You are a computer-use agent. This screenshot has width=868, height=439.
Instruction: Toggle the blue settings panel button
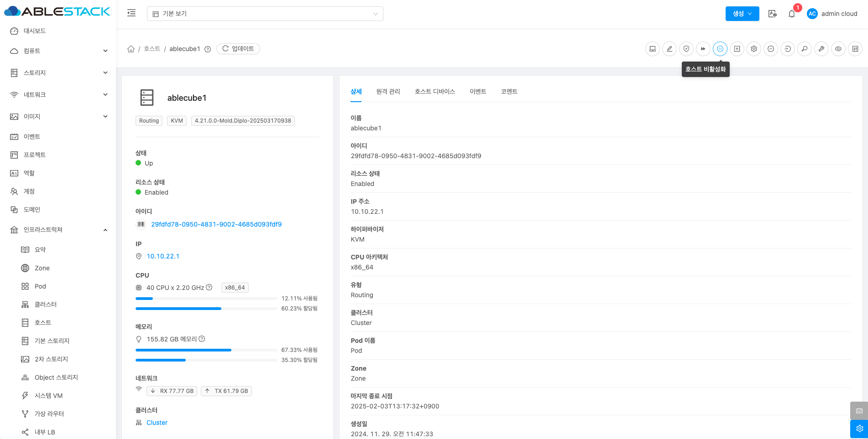(859, 429)
